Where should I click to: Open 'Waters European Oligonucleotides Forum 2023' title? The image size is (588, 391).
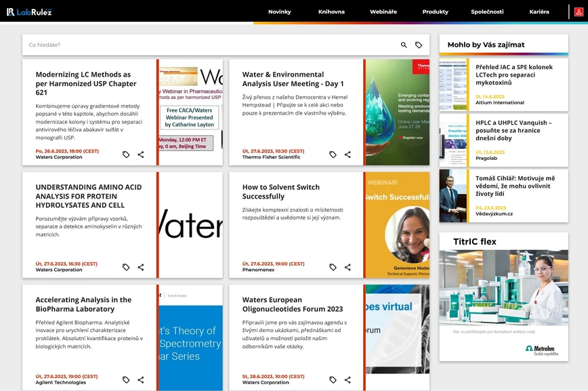[x=293, y=304]
